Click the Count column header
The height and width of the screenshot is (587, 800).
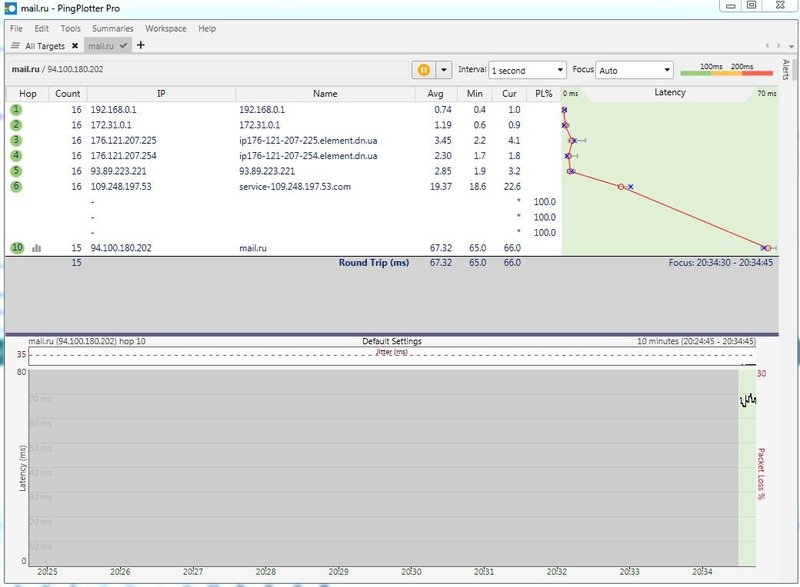[68, 94]
